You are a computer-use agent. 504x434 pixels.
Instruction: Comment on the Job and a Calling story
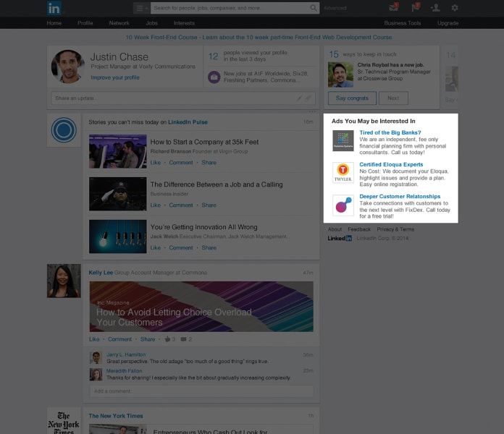tap(181, 205)
